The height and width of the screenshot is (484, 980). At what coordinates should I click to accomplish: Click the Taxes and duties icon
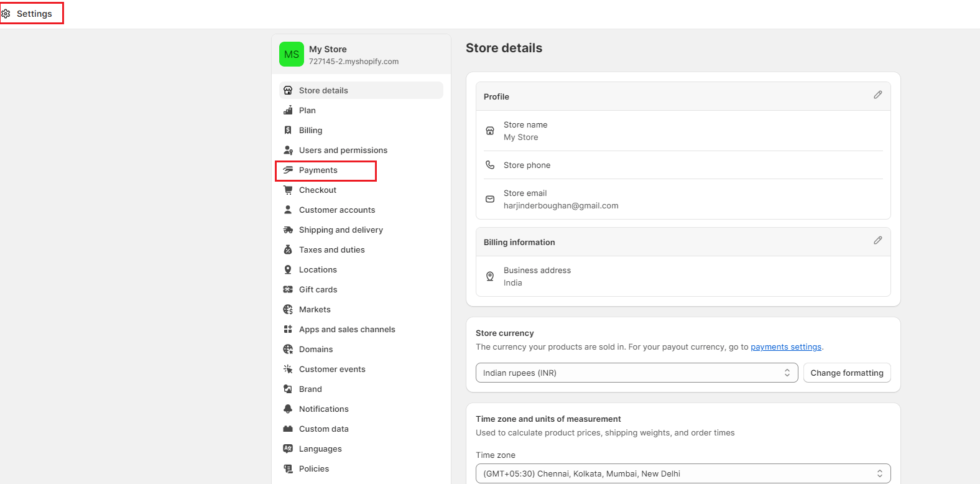click(x=288, y=249)
